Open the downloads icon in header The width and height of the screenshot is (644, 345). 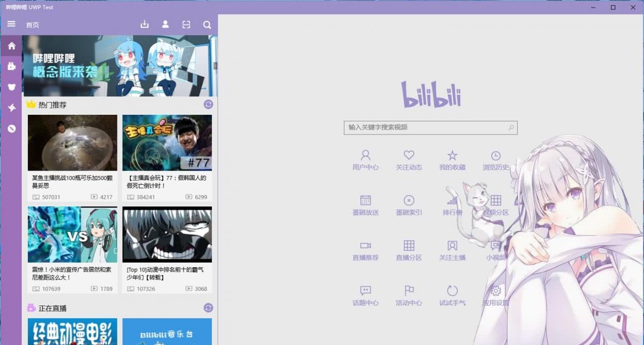[144, 24]
